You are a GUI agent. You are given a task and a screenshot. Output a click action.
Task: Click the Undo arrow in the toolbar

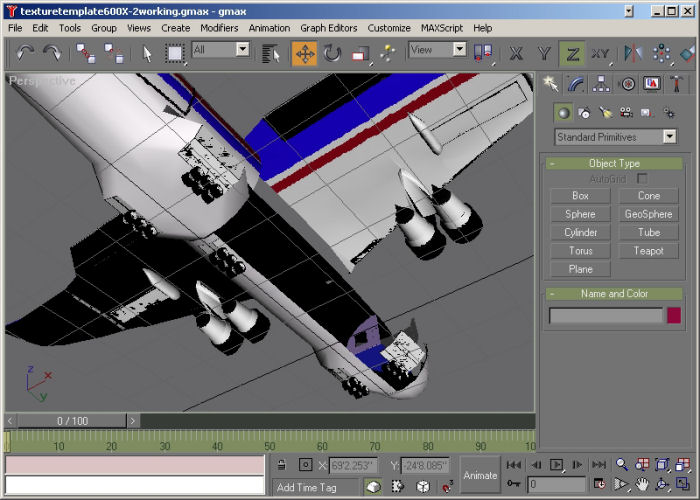[25, 53]
